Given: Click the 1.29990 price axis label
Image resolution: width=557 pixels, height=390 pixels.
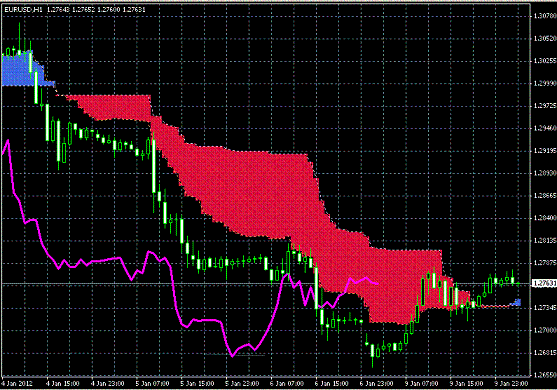Looking at the screenshot, I should pos(545,83).
